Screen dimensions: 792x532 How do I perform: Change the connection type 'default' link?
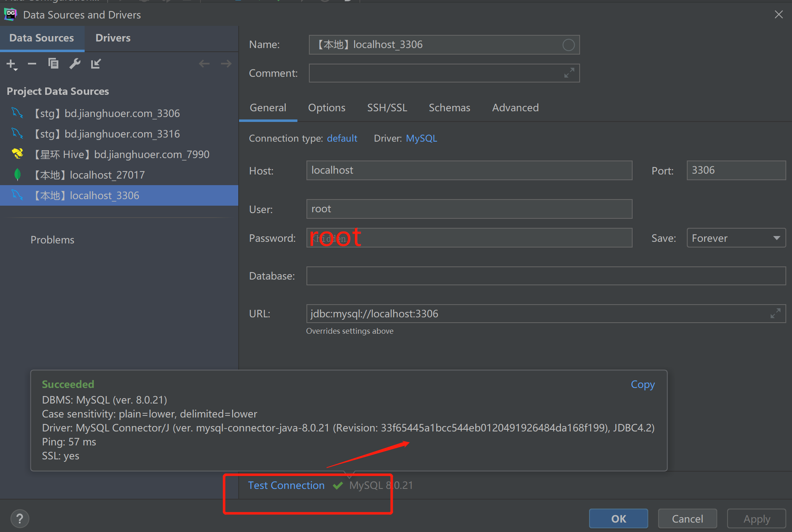pos(342,138)
